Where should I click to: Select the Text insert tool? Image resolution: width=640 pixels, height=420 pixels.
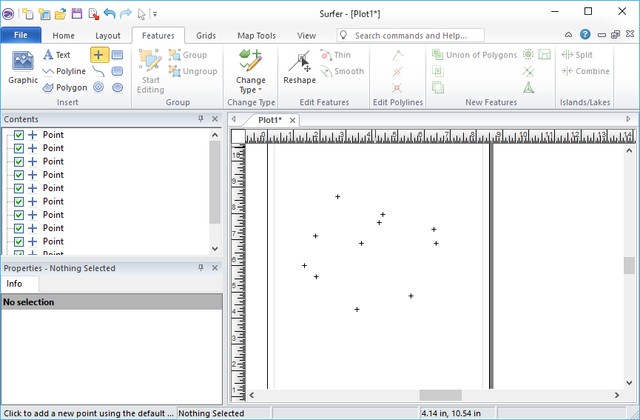coord(57,55)
